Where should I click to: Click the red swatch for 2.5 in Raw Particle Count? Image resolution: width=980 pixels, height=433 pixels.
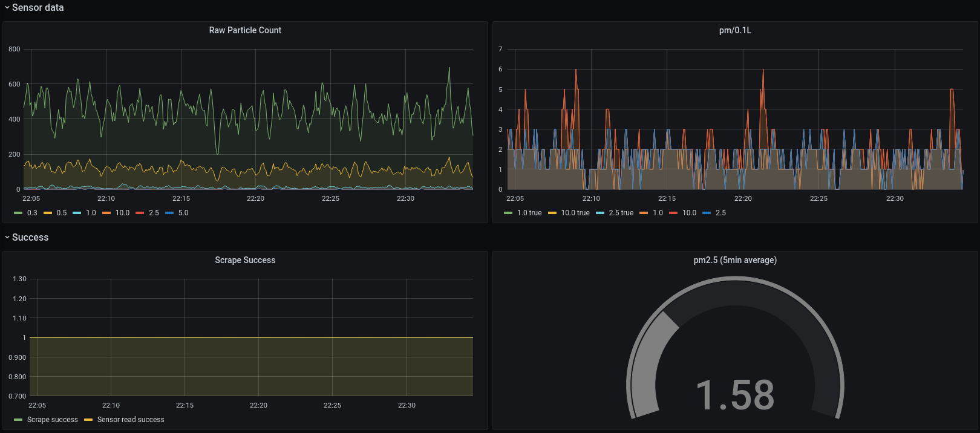pos(140,213)
